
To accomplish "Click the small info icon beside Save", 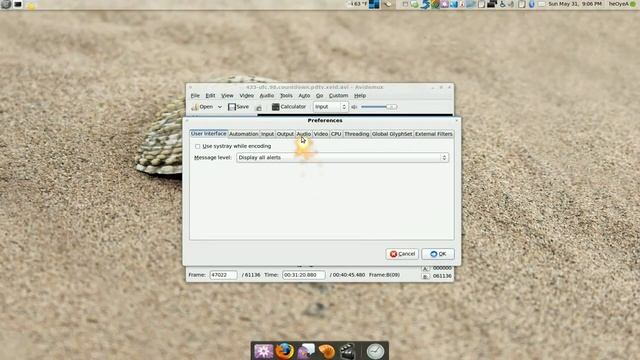I will (x=259, y=108).
